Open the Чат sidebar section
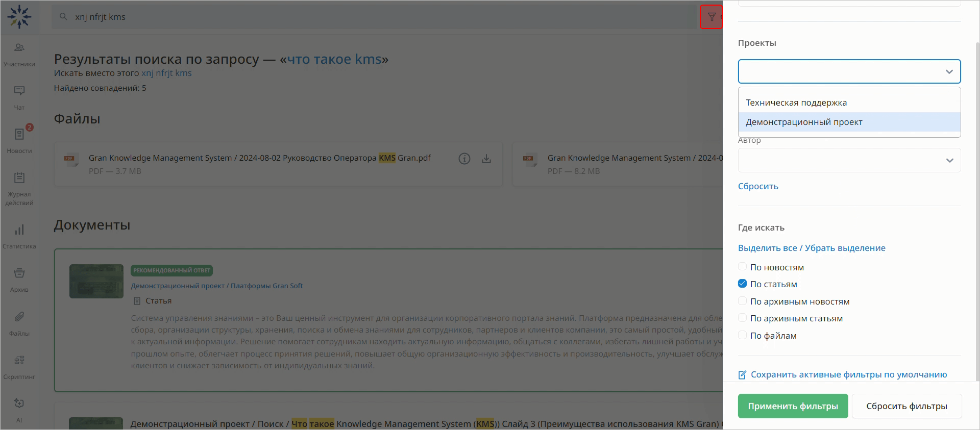This screenshot has width=980, height=430. [x=19, y=98]
